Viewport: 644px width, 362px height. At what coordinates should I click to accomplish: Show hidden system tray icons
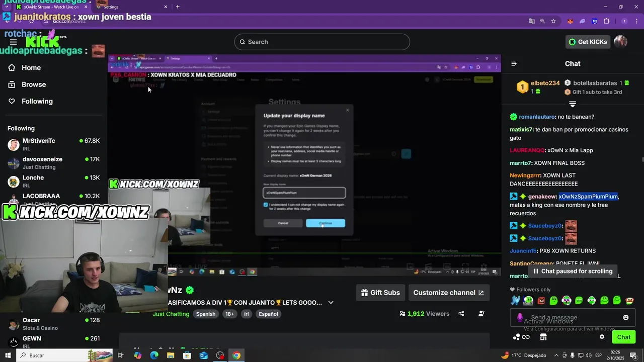point(556,355)
